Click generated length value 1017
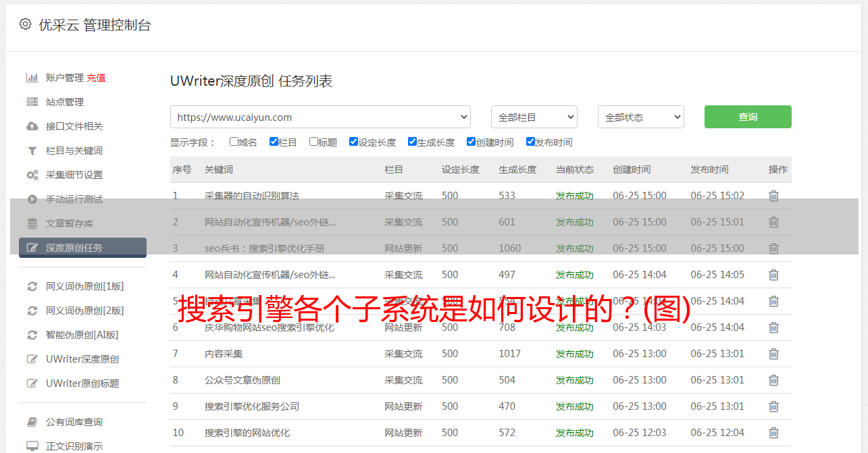Screen dimensions: 868x453 tap(510, 354)
